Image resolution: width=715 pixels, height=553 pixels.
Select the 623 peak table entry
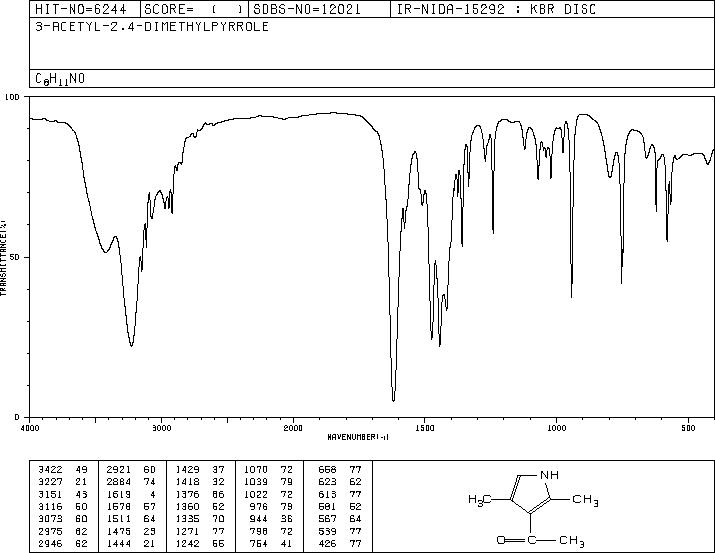pos(341,482)
